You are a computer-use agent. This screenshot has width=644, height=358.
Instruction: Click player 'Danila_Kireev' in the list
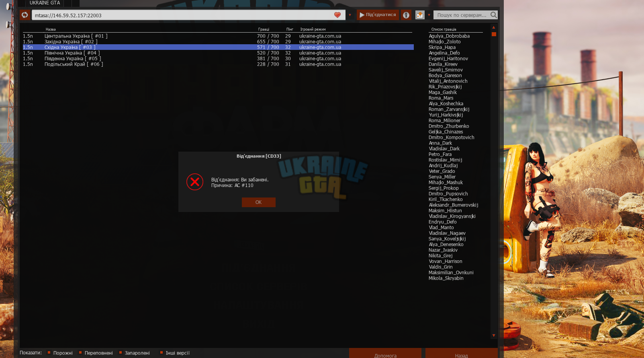point(443,64)
